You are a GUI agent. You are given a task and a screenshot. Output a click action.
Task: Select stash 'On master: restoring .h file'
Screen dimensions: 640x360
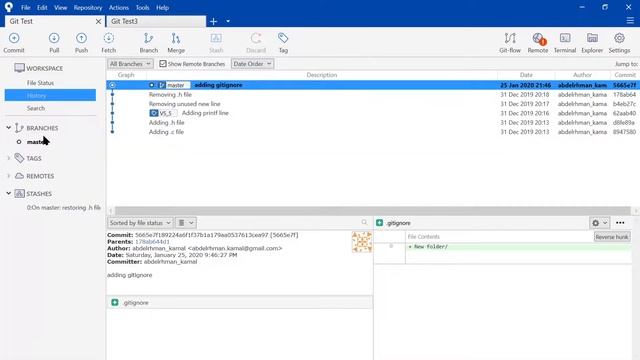[x=64, y=207]
